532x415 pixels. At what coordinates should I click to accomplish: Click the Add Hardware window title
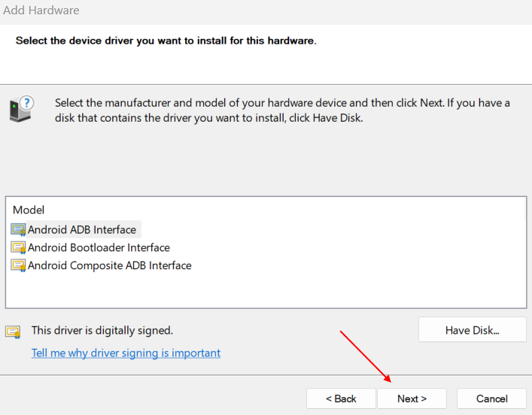click(x=41, y=11)
